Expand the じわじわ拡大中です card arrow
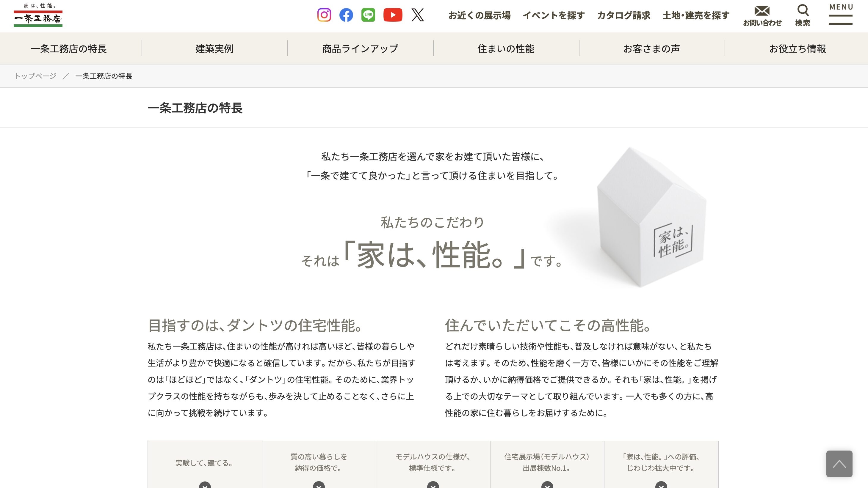 click(x=661, y=485)
